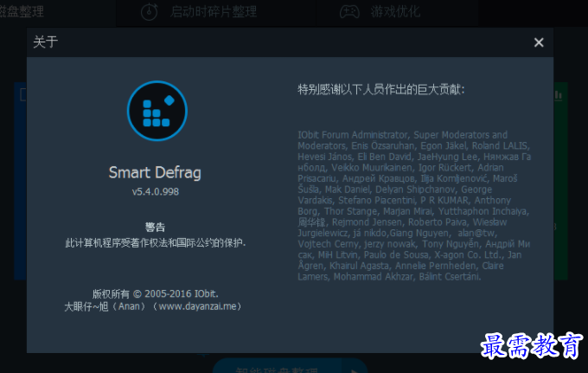
Task: Open the www.dayanzai.me link text
Action: [x=197, y=306]
